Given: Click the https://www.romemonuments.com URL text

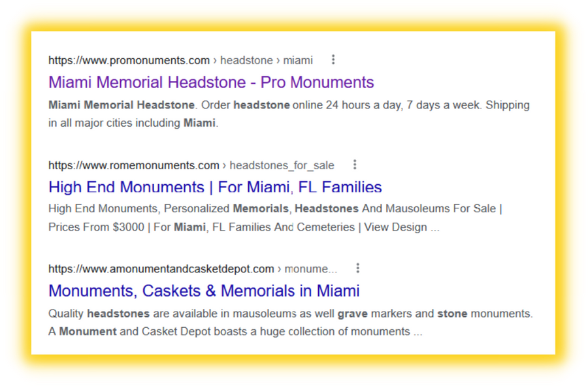Looking at the screenshot, I should tap(133, 165).
